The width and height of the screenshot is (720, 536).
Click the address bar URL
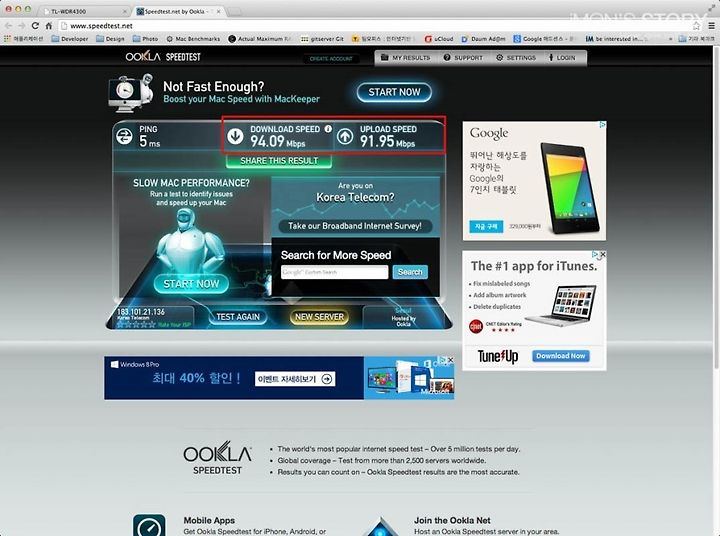point(101,26)
